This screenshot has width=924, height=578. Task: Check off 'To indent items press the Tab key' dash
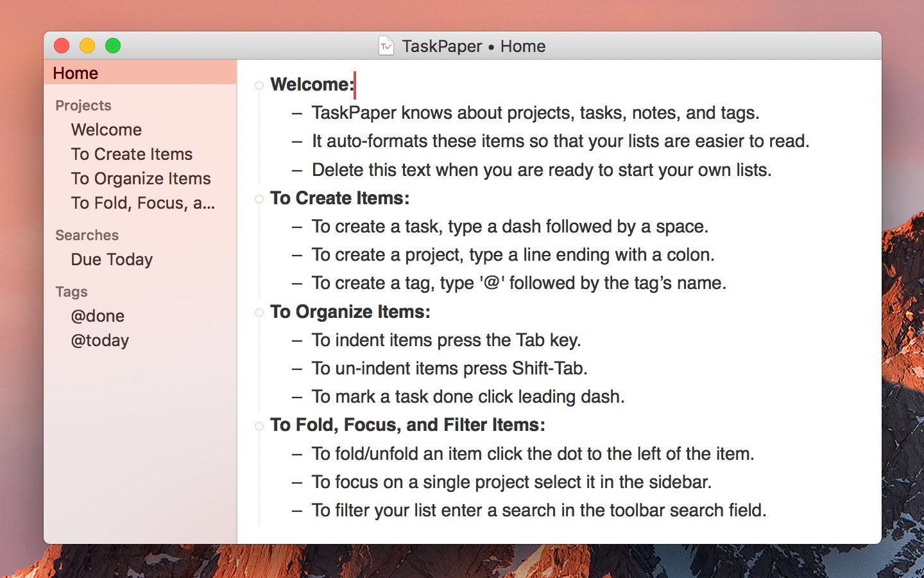(x=296, y=341)
